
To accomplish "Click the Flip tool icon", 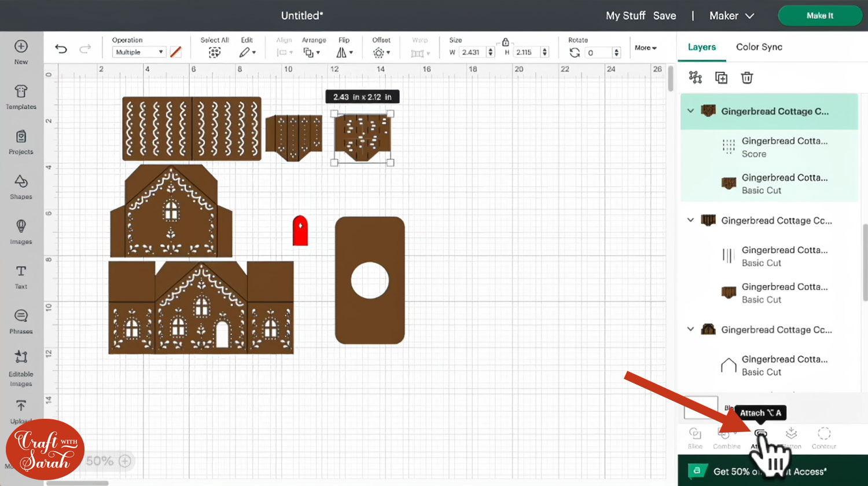I will click(x=344, y=52).
